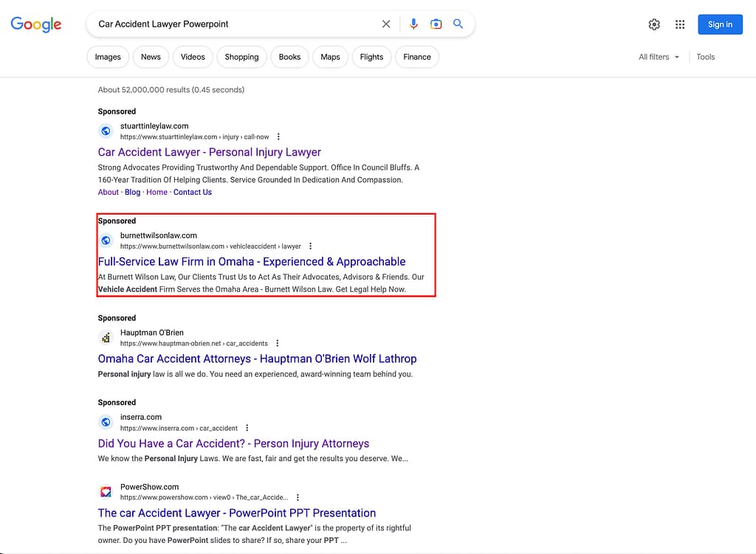Image resolution: width=756 pixels, height=554 pixels.
Task: Switch to the News tab
Action: pos(151,57)
